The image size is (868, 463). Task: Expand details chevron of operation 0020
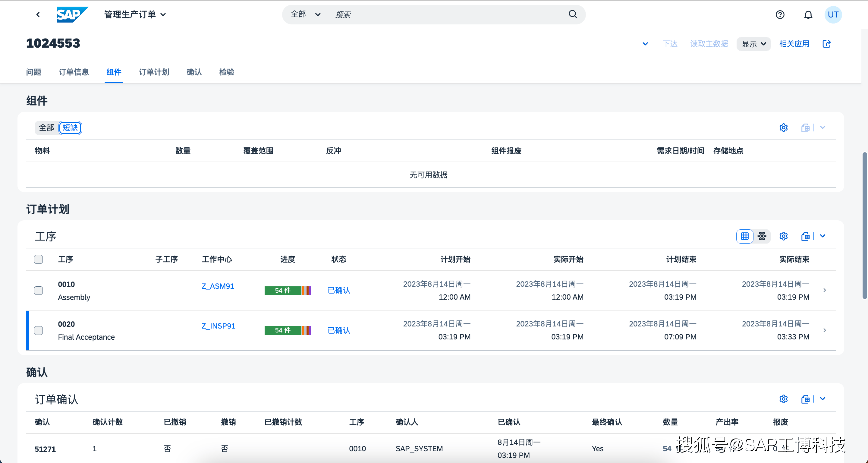pyautogui.click(x=825, y=330)
